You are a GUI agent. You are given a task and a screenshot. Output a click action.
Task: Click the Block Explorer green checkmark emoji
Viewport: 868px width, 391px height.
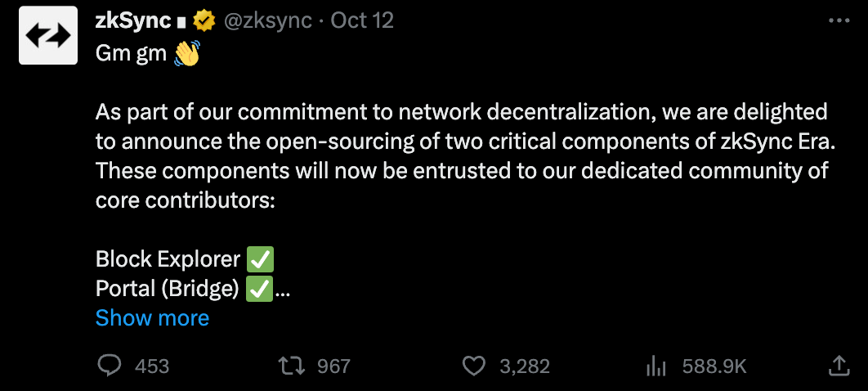point(260,259)
